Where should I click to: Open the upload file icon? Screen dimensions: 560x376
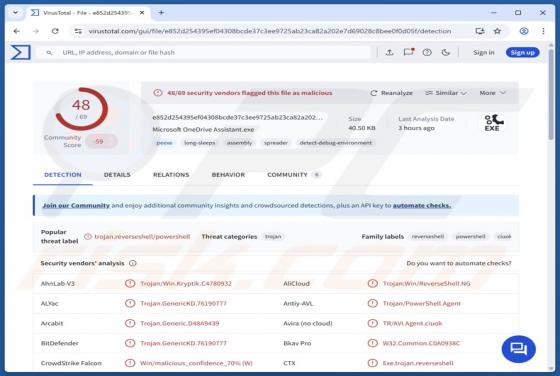390,52
